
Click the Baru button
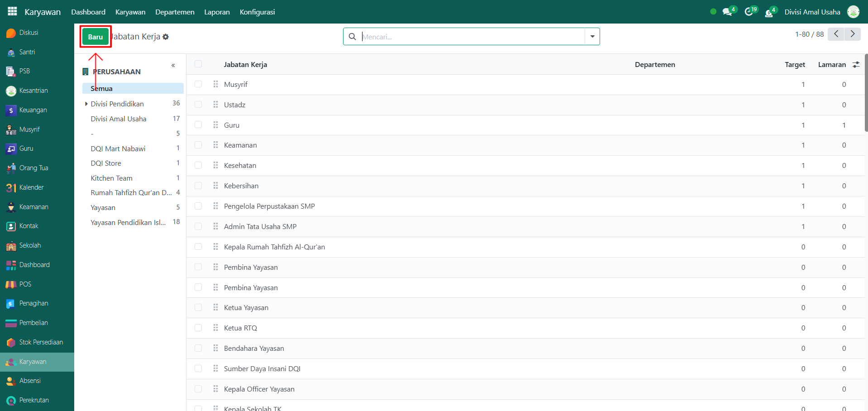(95, 37)
